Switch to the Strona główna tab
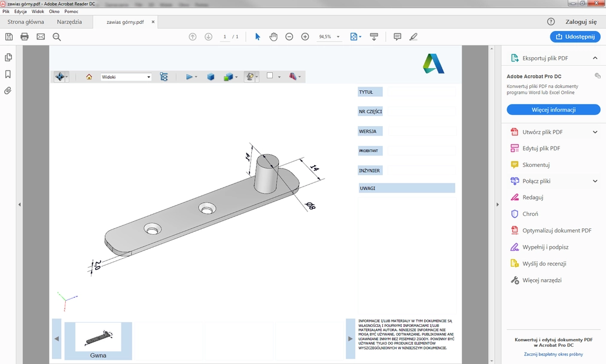 point(28,21)
